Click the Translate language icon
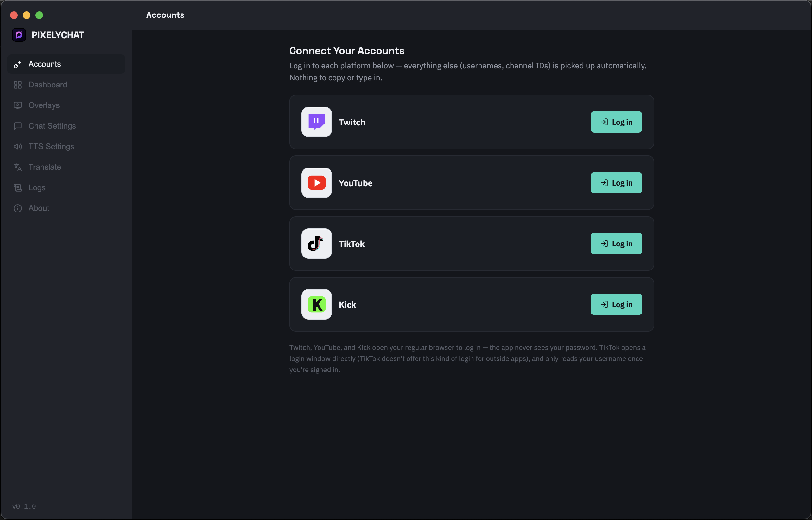This screenshot has height=520, width=812. 17,167
